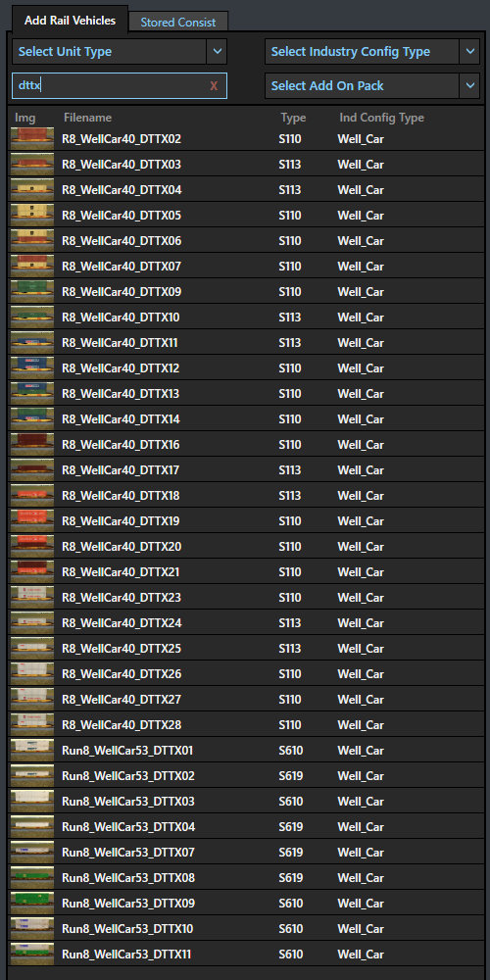Click thumbnail of R8_WellCar40_DTTX21
The image size is (490, 980).
click(x=32, y=572)
